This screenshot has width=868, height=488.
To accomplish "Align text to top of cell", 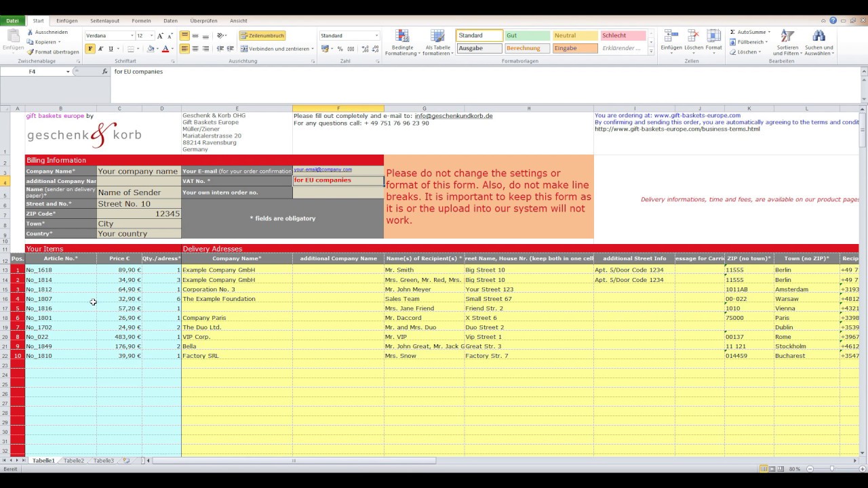I will (x=184, y=36).
